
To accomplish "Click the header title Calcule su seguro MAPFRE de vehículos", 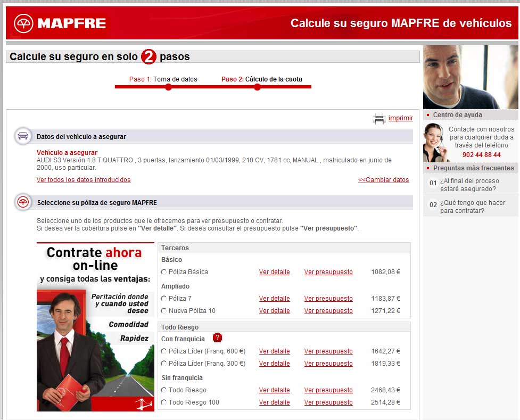I will point(401,23).
